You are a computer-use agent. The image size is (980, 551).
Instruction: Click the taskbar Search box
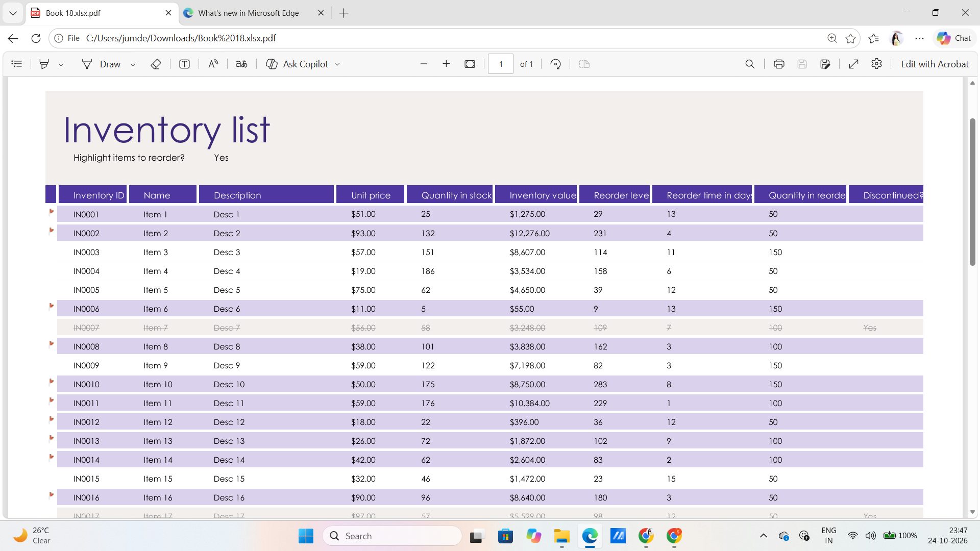(x=392, y=536)
